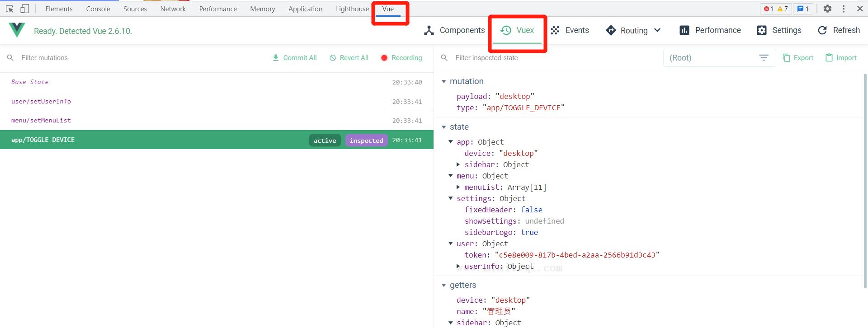Screen dimensions: 868x328
Task: Expand the userInfo object
Action: pyautogui.click(x=458, y=266)
